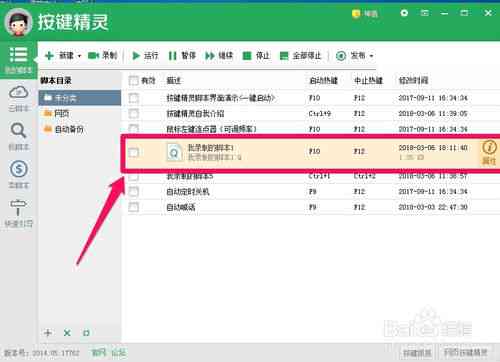This screenshot has width=500, height=362.
Task: Click the 脚本目录 panel heading
Action: click(x=56, y=80)
